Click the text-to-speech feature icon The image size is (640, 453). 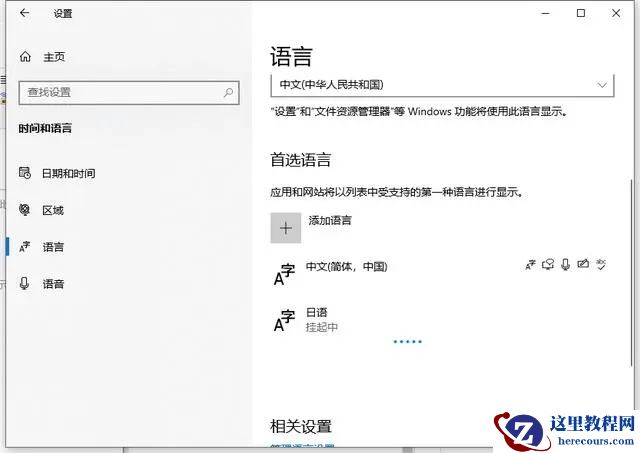(x=548, y=264)
